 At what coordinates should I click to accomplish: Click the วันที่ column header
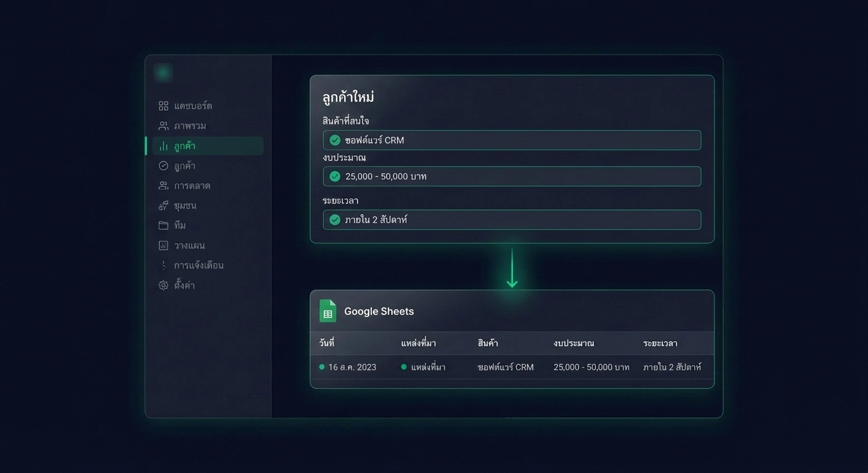point(327,343)
